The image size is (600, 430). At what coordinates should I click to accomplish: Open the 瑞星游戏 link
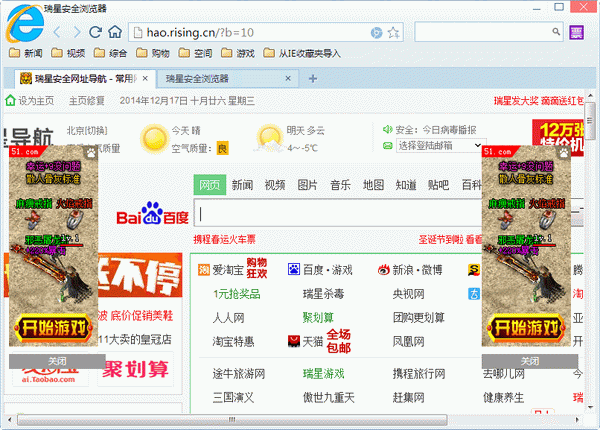pos(323,374)
